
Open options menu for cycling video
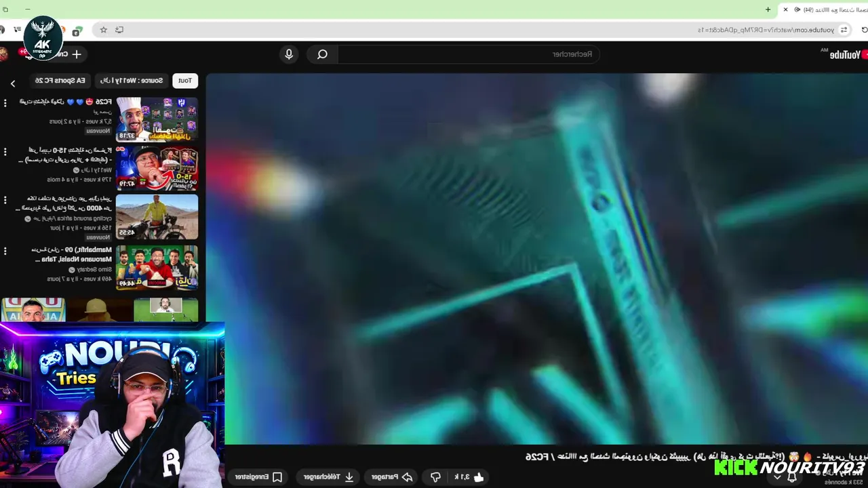click(5, 201)
